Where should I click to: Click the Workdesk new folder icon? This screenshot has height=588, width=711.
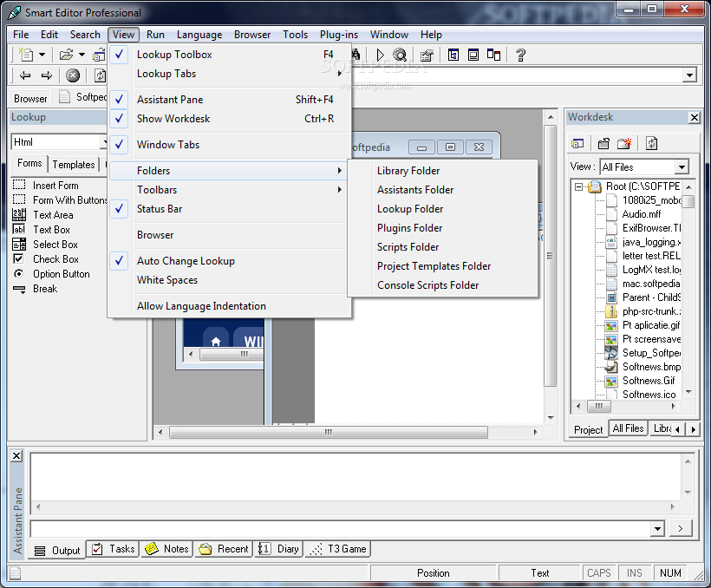[603, 144]
